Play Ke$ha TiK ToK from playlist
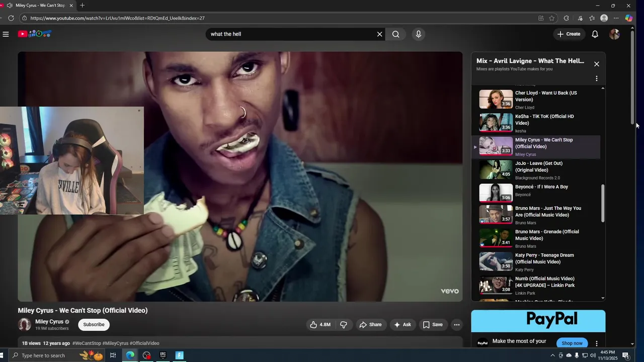Image resolution: width=644 pixels, height=362 pixels. coord(536,123)
